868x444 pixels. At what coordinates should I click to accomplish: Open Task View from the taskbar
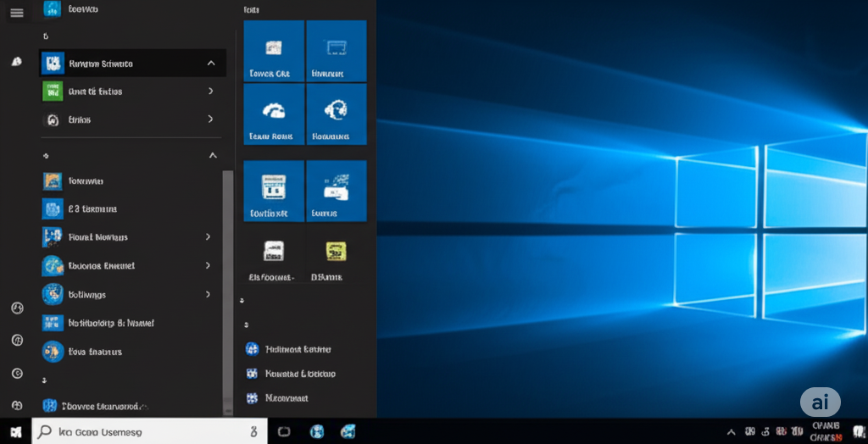click(284, 432)
